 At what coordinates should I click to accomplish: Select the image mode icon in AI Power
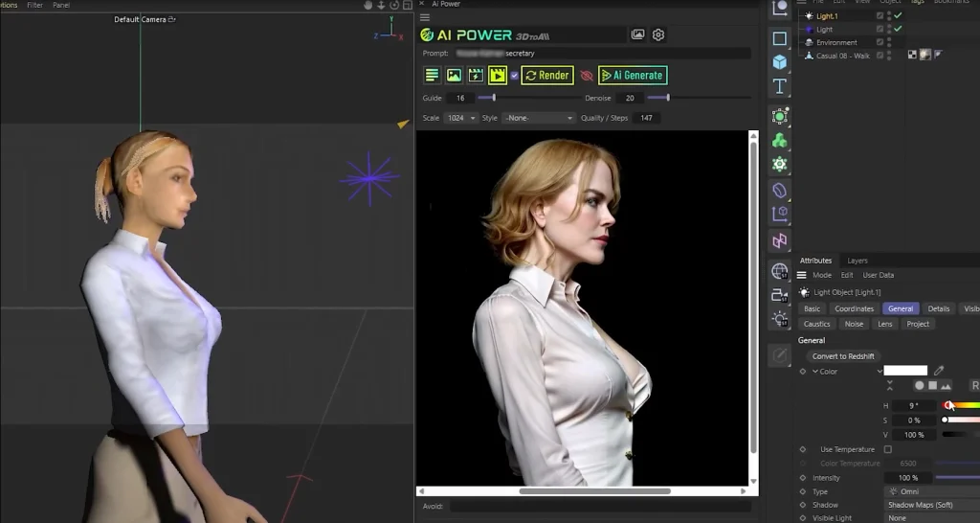pos(454,75)
